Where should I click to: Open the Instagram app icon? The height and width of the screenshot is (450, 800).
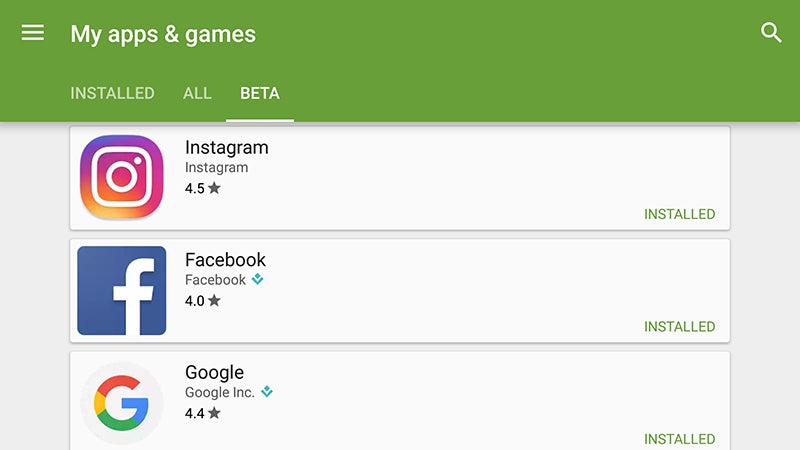point(121,177)
